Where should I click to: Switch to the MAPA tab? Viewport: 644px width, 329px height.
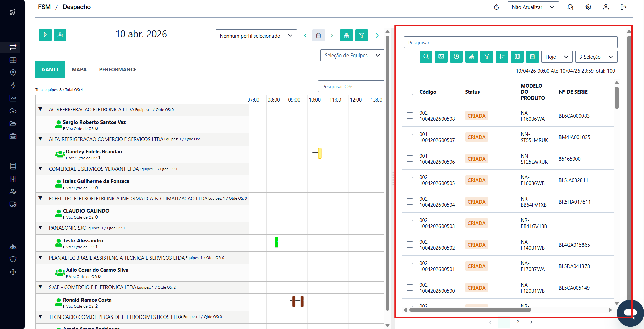(x=79, y=69)
